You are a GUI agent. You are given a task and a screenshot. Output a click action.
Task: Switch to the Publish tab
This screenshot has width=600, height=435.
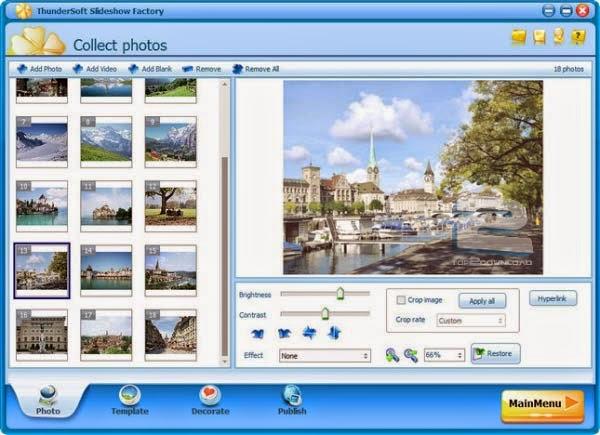pos(292,401)
